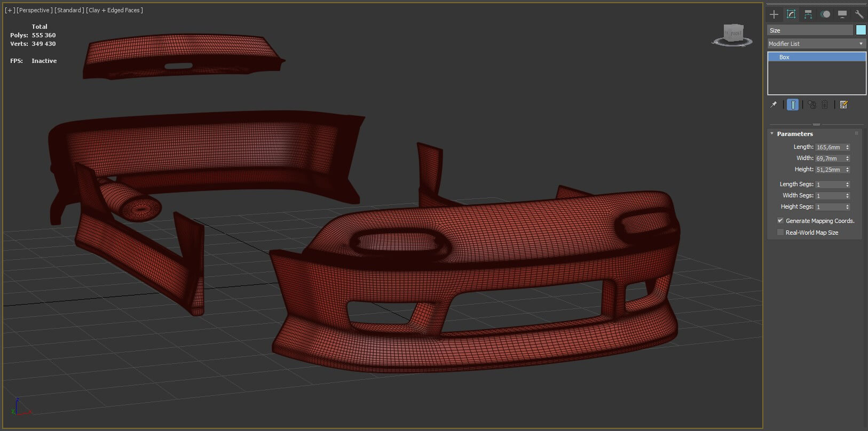Screen dimensions: 868x431
Task: Open the [Standard] viewport quality menu
Action: tap(69, 10)
